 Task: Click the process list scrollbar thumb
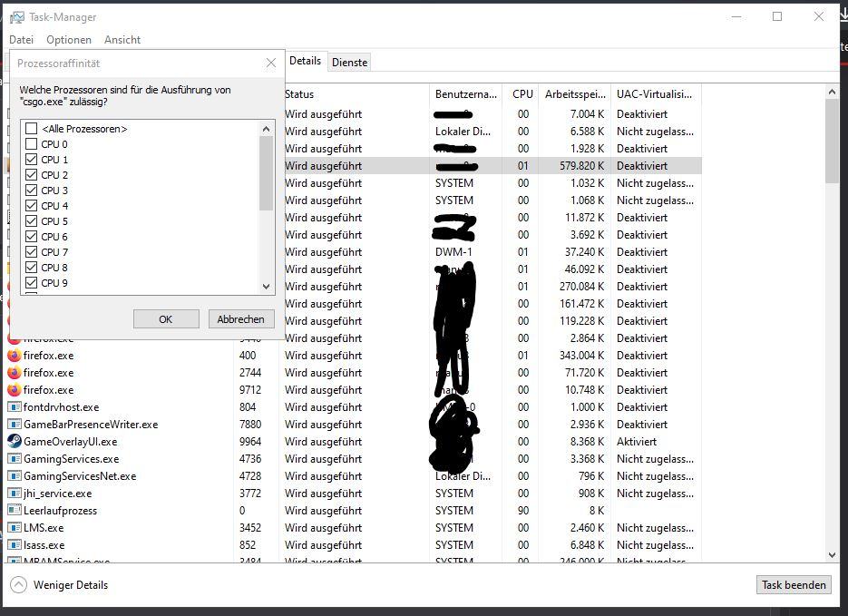pos(832,142)
